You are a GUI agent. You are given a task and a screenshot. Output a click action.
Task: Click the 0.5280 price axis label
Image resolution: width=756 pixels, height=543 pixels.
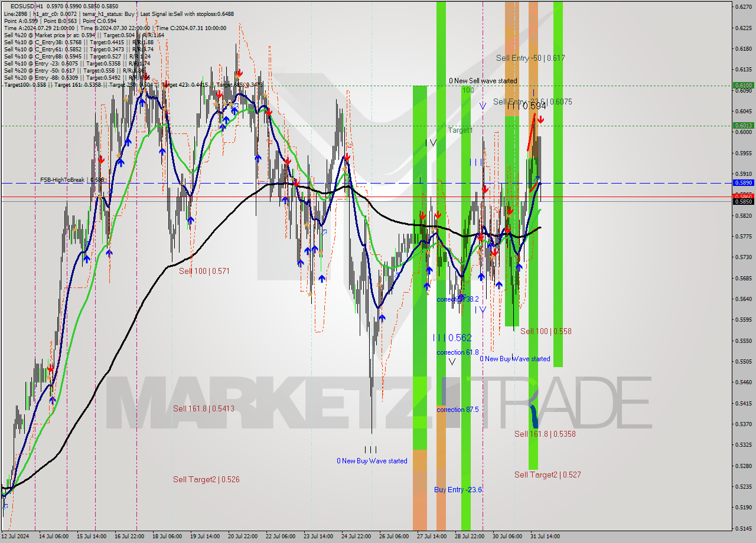click(x=743, y=466)
